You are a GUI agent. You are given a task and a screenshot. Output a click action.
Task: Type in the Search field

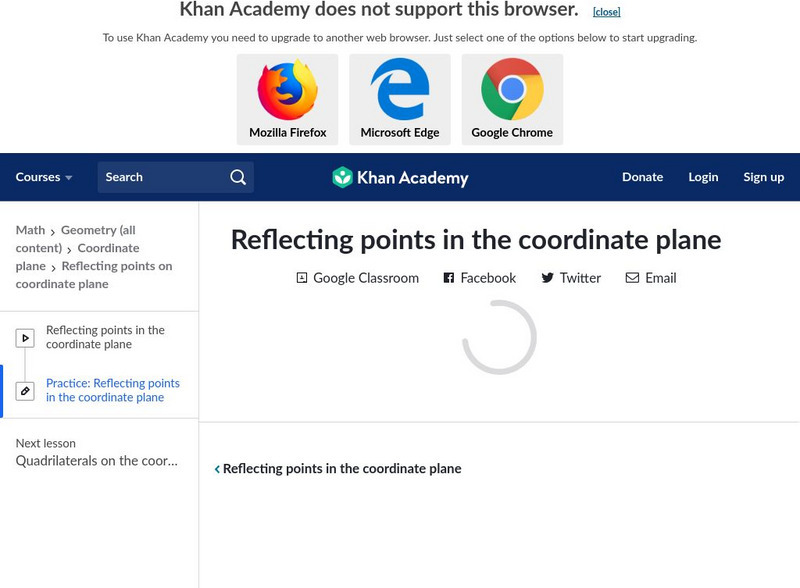tap(160, 177)
